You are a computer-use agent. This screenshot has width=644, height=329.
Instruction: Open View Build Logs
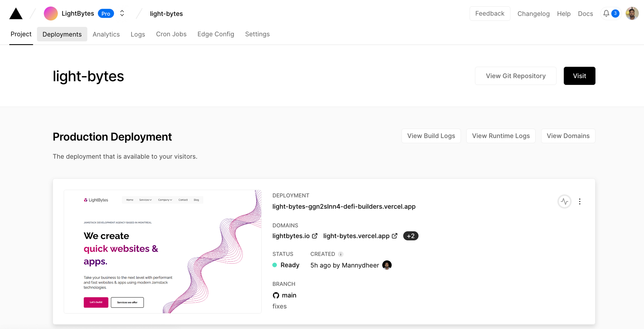tap(431, 136)
